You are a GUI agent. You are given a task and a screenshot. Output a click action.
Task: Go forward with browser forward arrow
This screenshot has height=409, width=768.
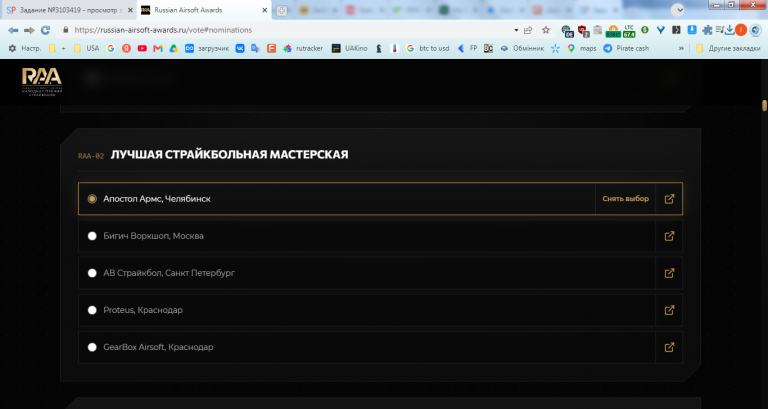[29, 30]
